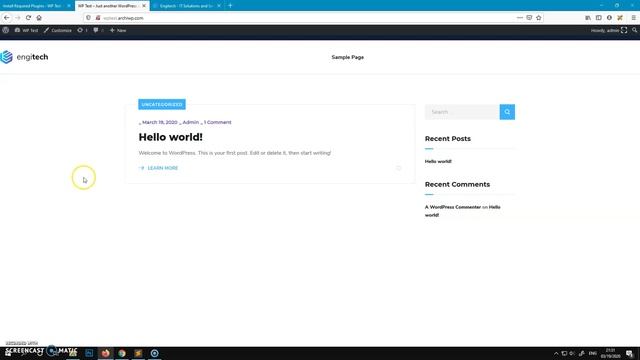The image size is (640, 360).
Task: Click the updates icon in admin bar
Action: [80, 30]
